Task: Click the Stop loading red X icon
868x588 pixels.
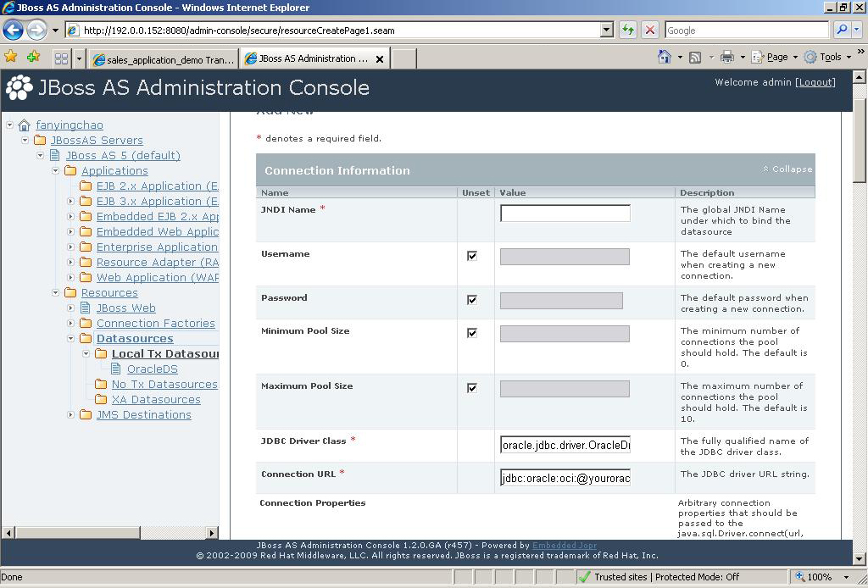Action: pos(648,29)
